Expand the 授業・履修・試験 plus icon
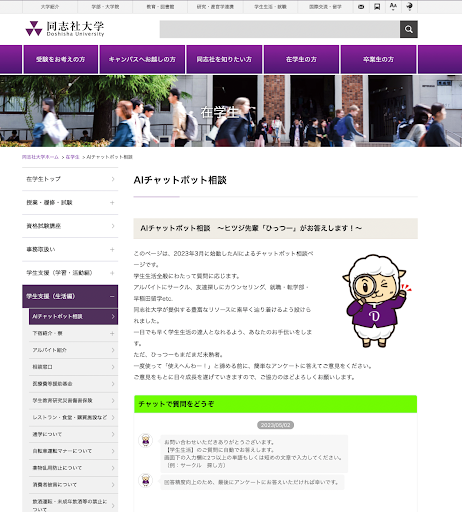 pos(112,202)
